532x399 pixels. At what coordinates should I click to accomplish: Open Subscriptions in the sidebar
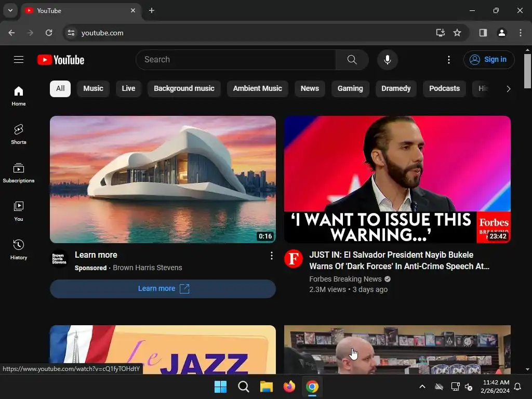coord(19,172)
